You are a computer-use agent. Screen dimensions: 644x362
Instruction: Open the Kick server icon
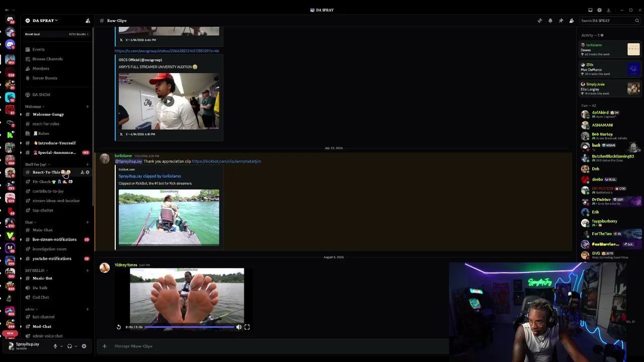click(x=10, y=134)
